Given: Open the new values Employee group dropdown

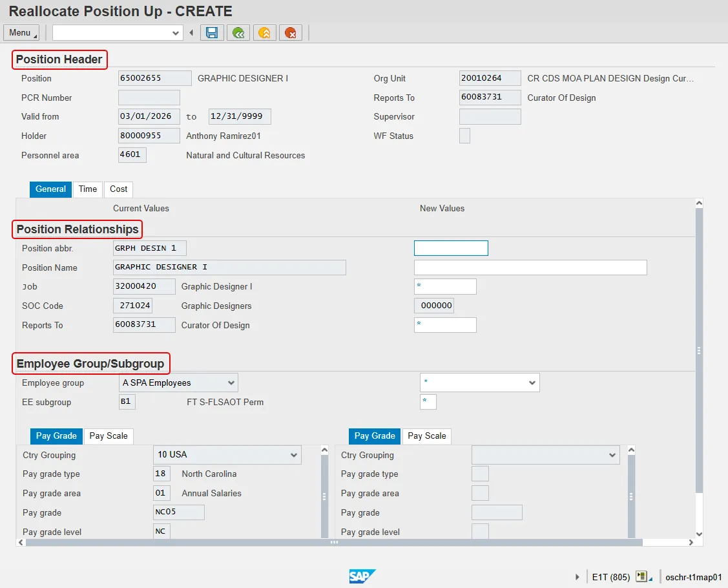Looking at the screenshot, I should click(x=532, y=383).
